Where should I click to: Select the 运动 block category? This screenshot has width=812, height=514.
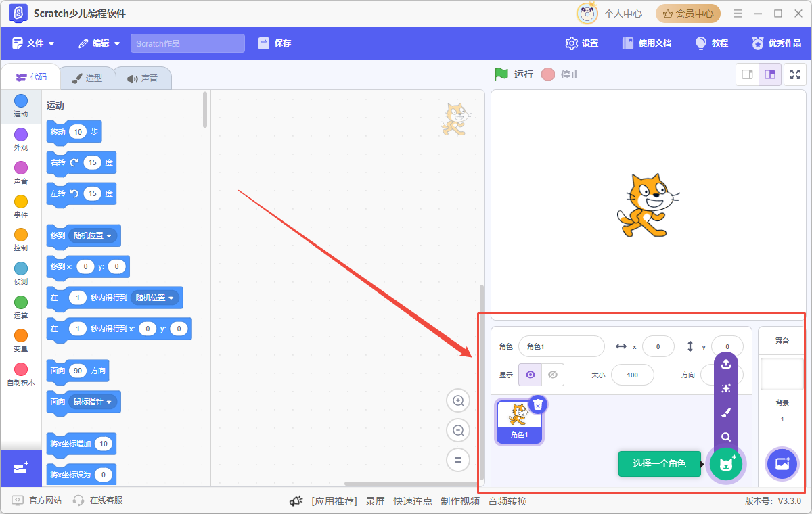pos(21,106)
